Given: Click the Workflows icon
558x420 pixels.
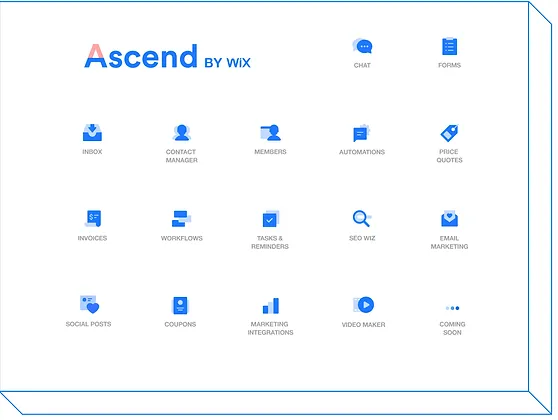Looking at the screenshot, I should (181, 219).
